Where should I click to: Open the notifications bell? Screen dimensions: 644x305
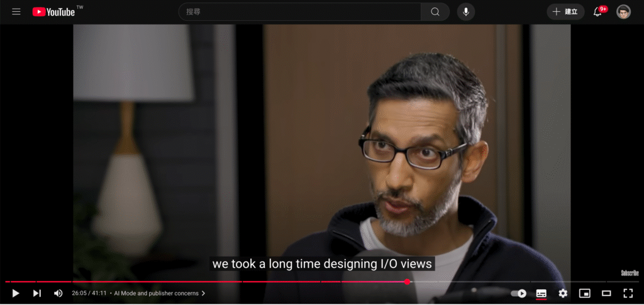597,12
